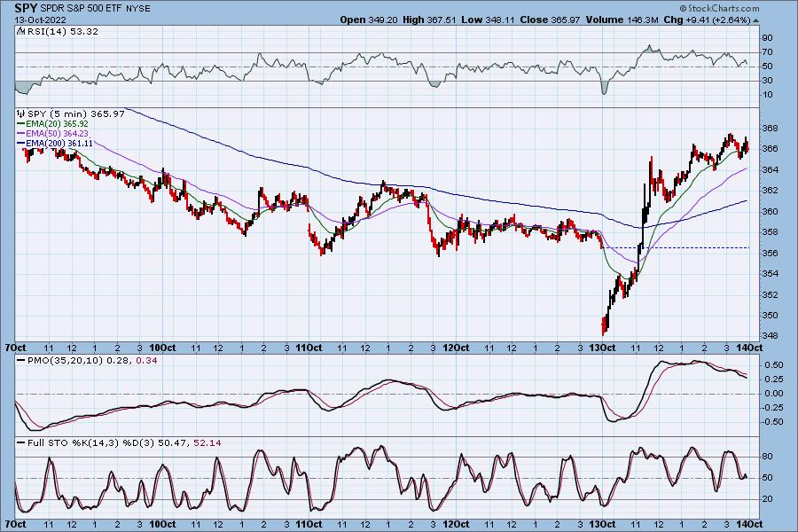Click the black Full STO legend line marker

pyautogui.click(x=21, y=443)
